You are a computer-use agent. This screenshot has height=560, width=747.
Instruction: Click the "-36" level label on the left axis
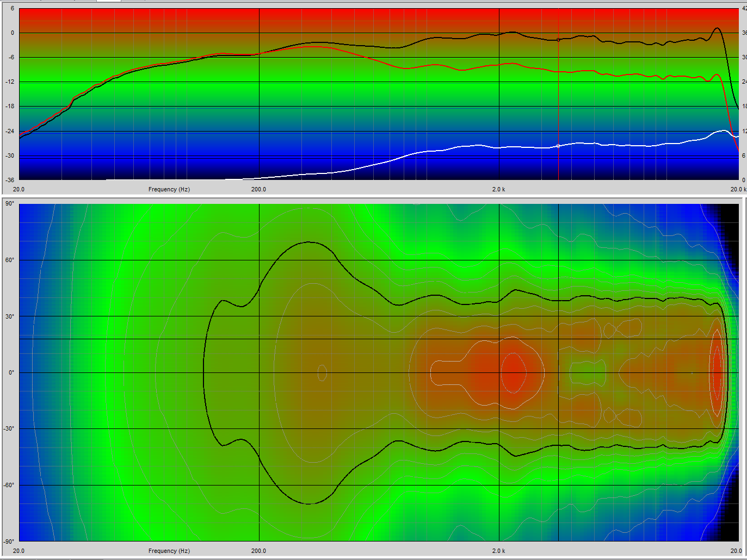[10, 180]
